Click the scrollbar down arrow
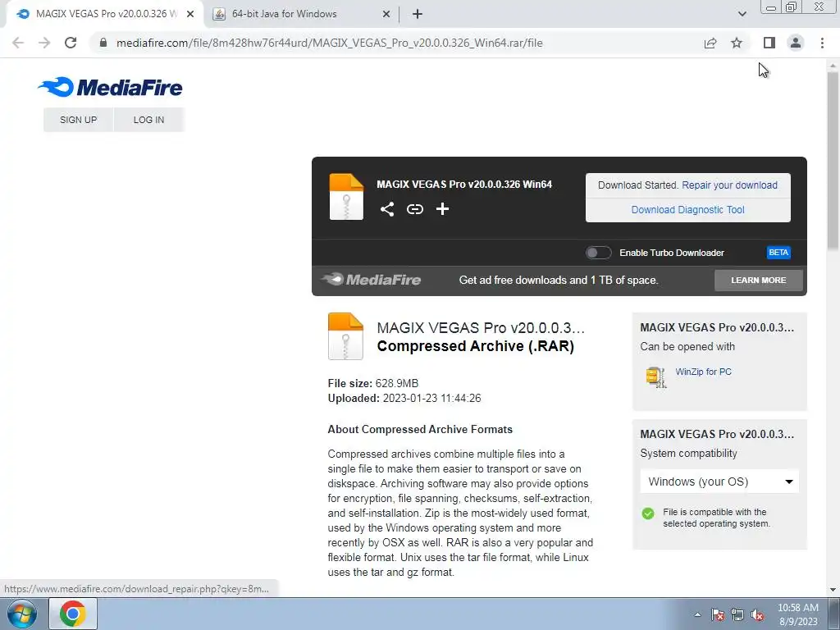Image resolution: width=840 pixels, height=630 pixels. [833, 590]
